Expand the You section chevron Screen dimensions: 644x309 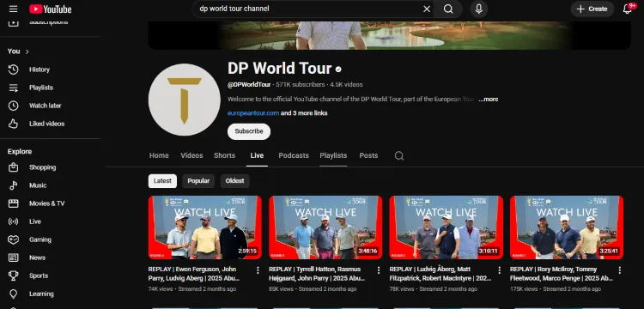[x=27, y=51]
